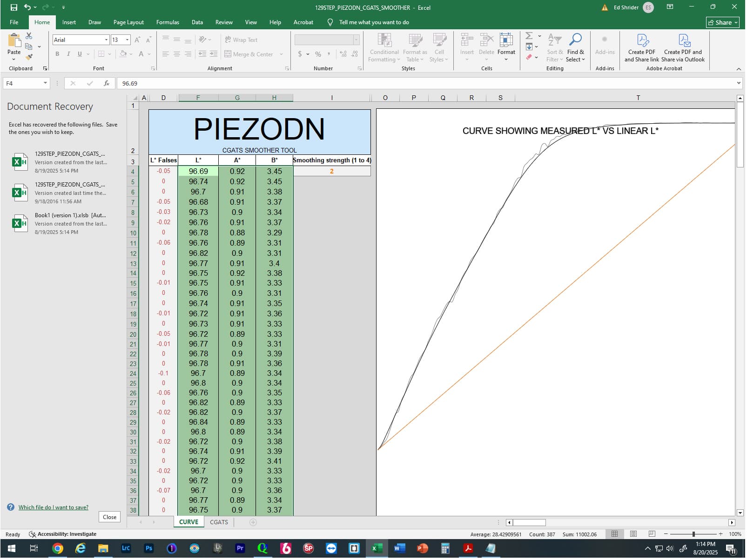Toggle Center horizontal alignment
Image resolution: width=747 pixels, height=560 pixels.
(177, 54)
